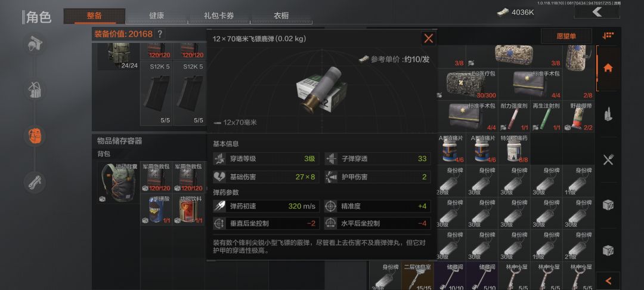
Task: Open the equipment value question mark help
Action: tap(160, 34)
